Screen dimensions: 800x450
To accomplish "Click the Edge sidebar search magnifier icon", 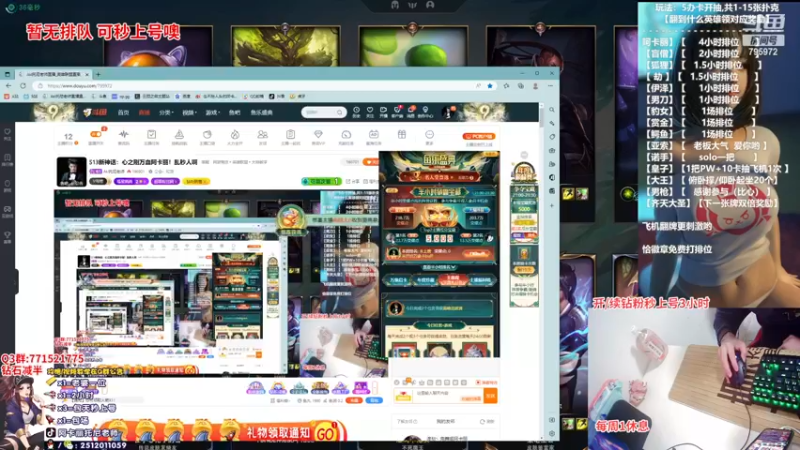I will pos(552,110).
